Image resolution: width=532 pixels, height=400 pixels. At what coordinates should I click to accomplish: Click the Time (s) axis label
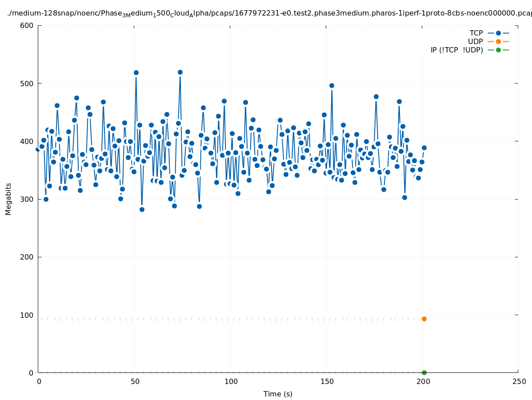click(x=278, y=394)
